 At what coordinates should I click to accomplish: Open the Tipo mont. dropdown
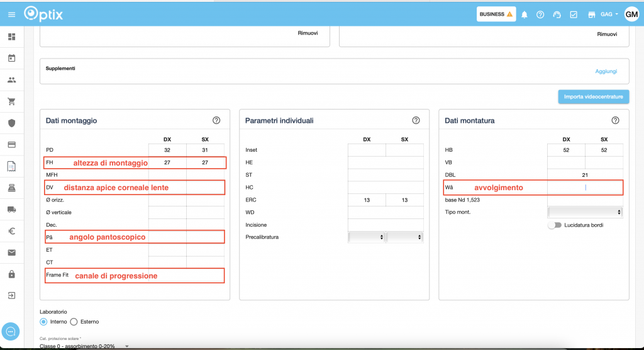click(x=585, y=212)
